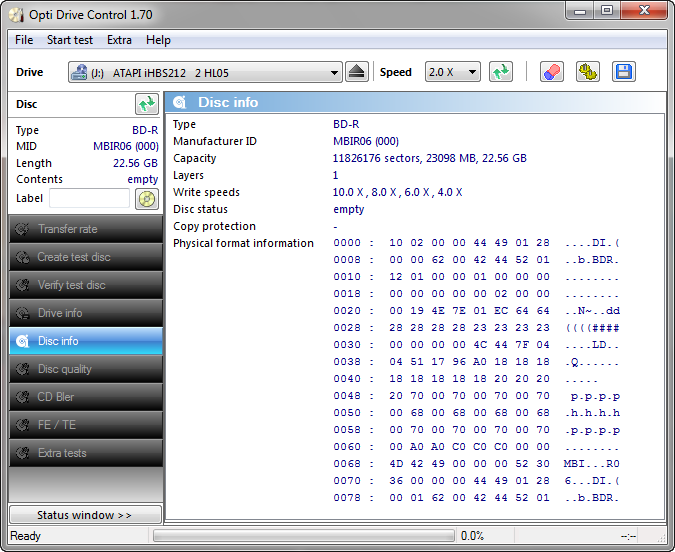Open the CD Bler test
This screenshot has height=552, width=675.
pyautogui.click(x=86, y=397)
